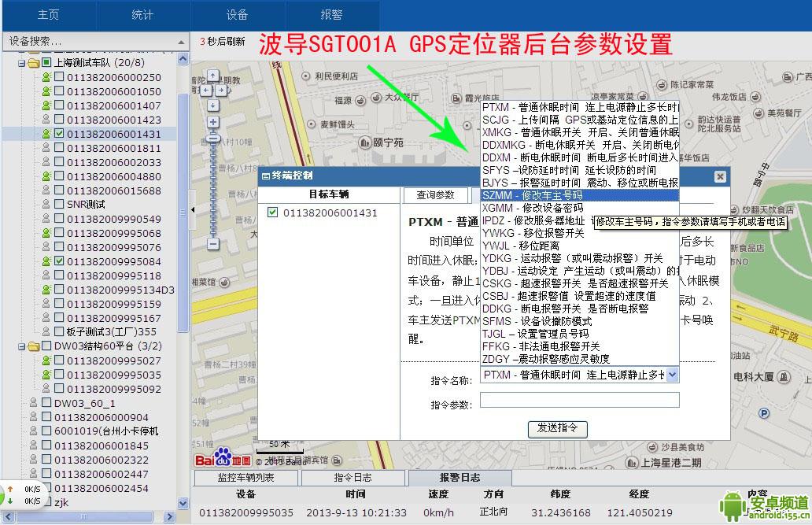Image resolution: width=812 pixels, height=525 pixels.
Task: Select ZDGY - 震动报警感应灵敏度 option
Action: (579, 359)
